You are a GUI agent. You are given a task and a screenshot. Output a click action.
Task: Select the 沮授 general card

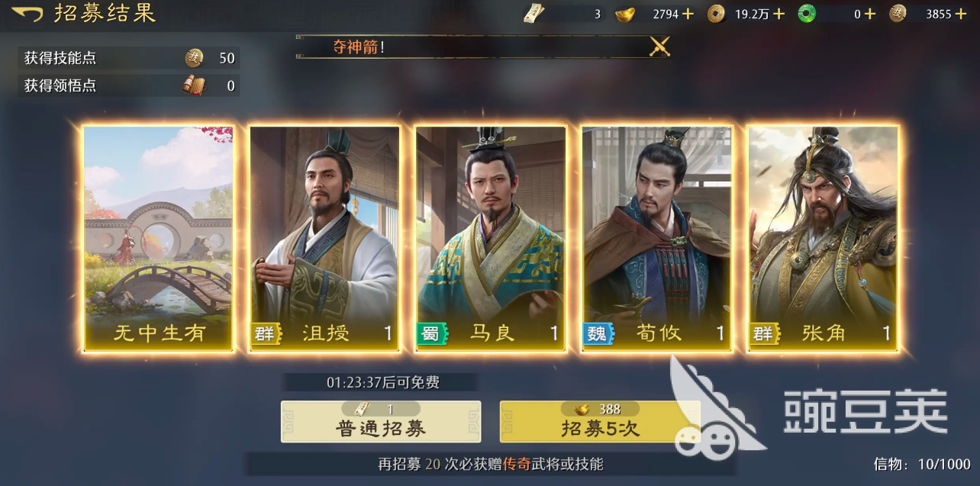(x=324, y=239)
